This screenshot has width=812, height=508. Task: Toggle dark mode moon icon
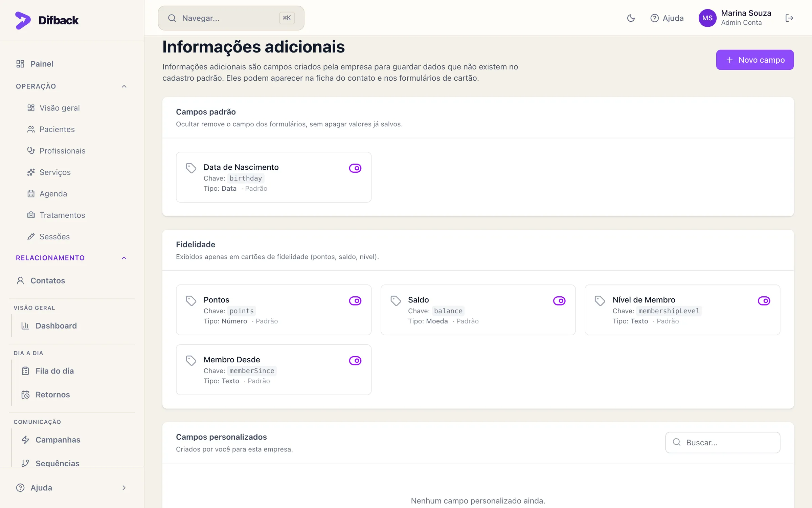[x=631, y=18]
